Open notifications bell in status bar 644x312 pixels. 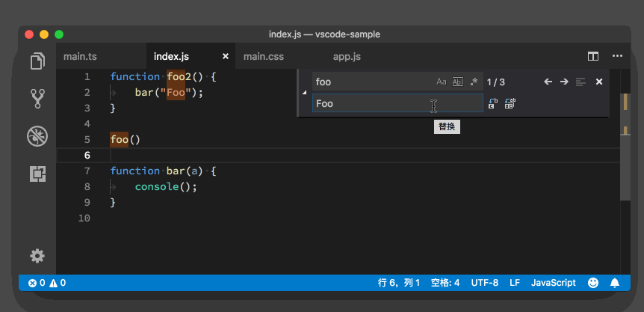click(x=615, y=283)
